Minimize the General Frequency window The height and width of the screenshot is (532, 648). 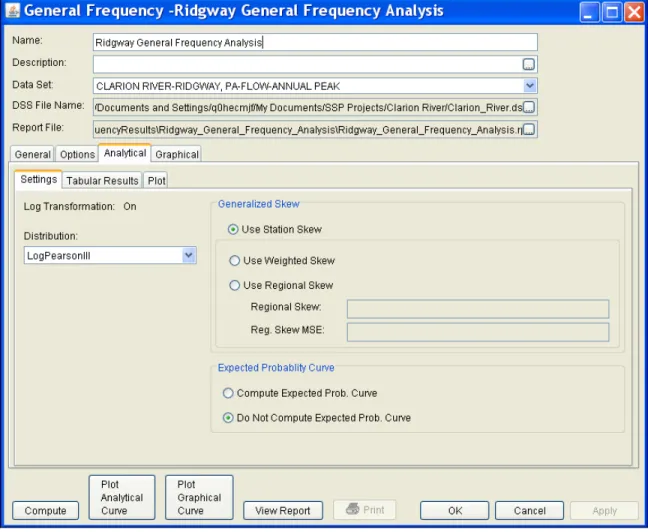590,12
